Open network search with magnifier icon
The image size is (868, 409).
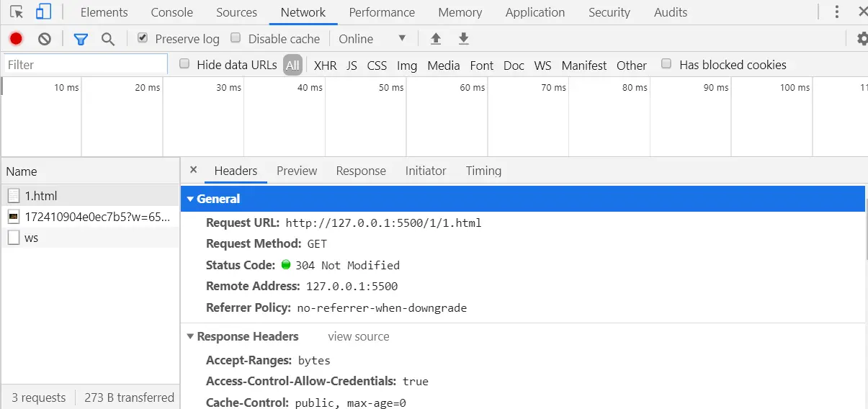pyautogui.click(x=108, y=39)
